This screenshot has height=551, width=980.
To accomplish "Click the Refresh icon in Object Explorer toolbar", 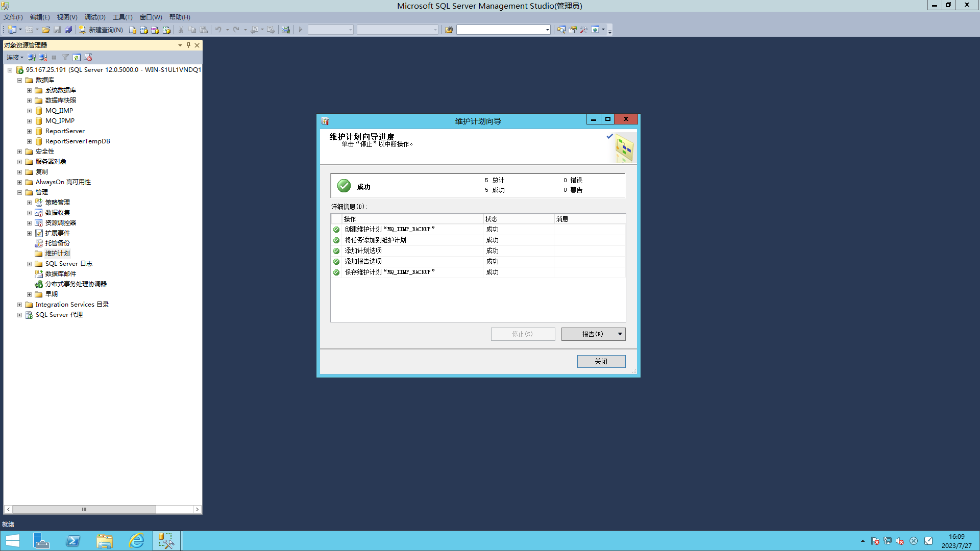I will [x=77, y=58].
